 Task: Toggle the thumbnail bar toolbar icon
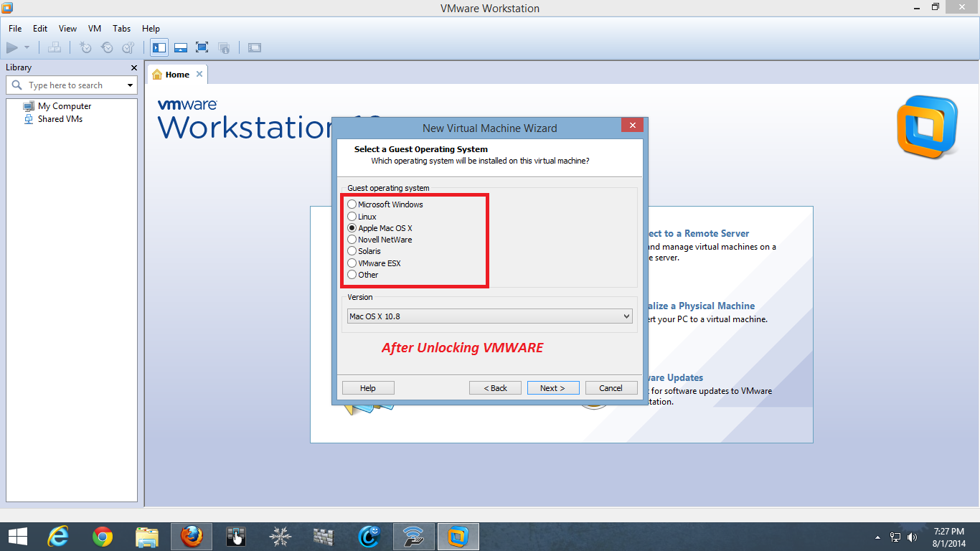[x=181, y=47]
